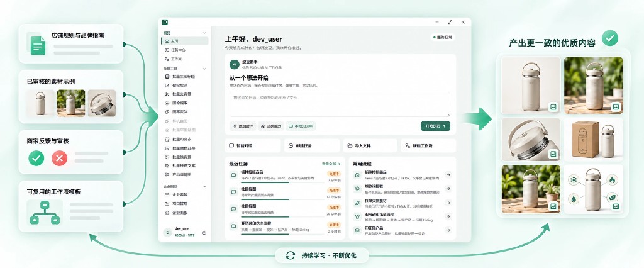The height and width of the screenshot is (268, 644).
Task: Click the dev_user avatar in sidebar footer
Action: click(x=167, y=232)
